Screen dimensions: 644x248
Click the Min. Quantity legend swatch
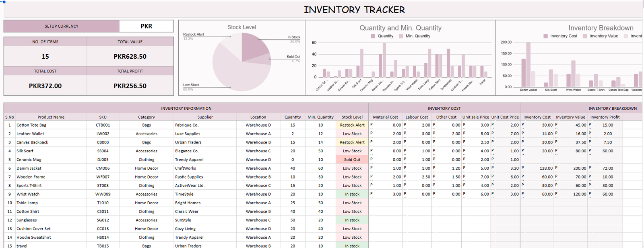pyautogui.click(x=401, y=36)
